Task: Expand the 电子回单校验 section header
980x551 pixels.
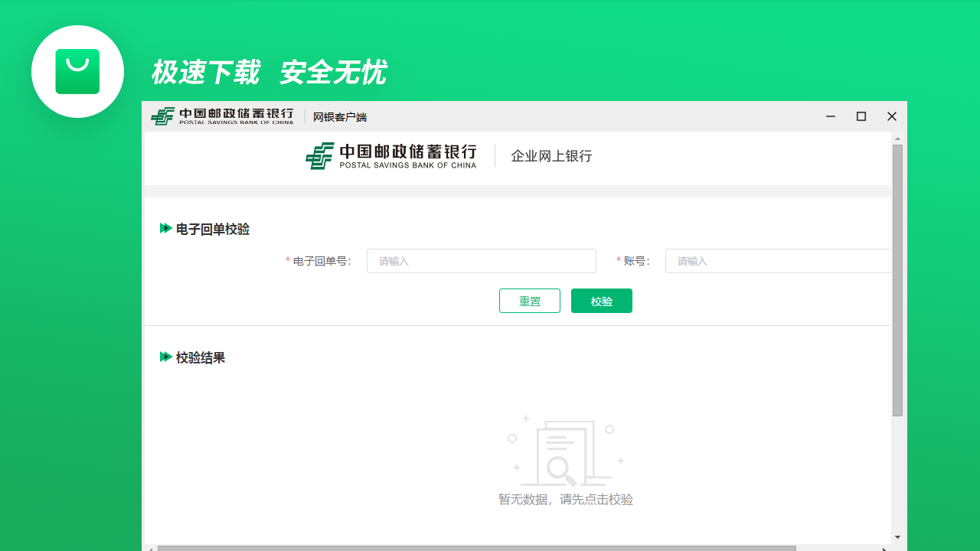Action: [212, 228]
